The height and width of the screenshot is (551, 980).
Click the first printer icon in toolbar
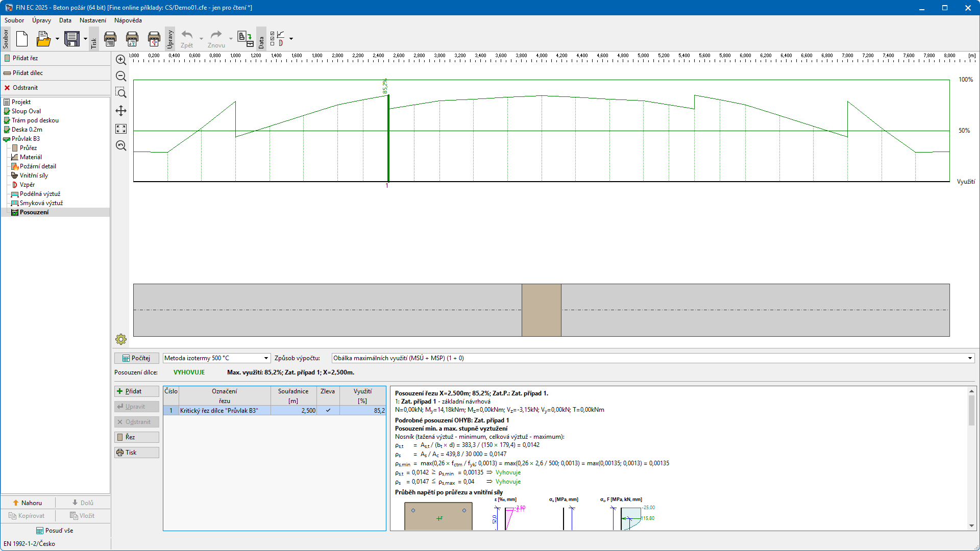(x=110, y=39)
